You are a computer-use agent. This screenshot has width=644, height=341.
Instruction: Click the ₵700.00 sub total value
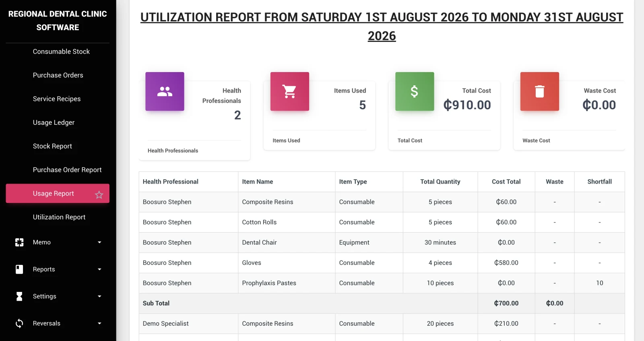click(506, 303)
